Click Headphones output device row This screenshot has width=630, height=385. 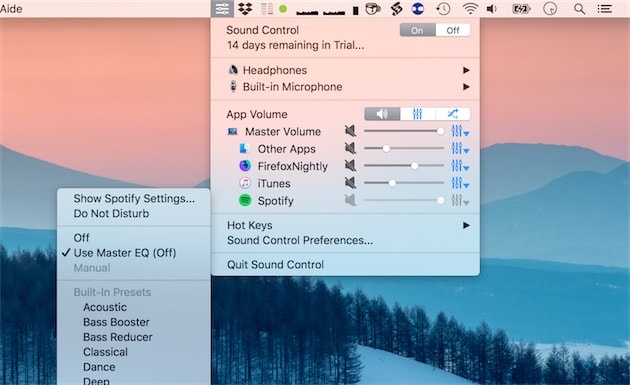(x=345, y=70)
